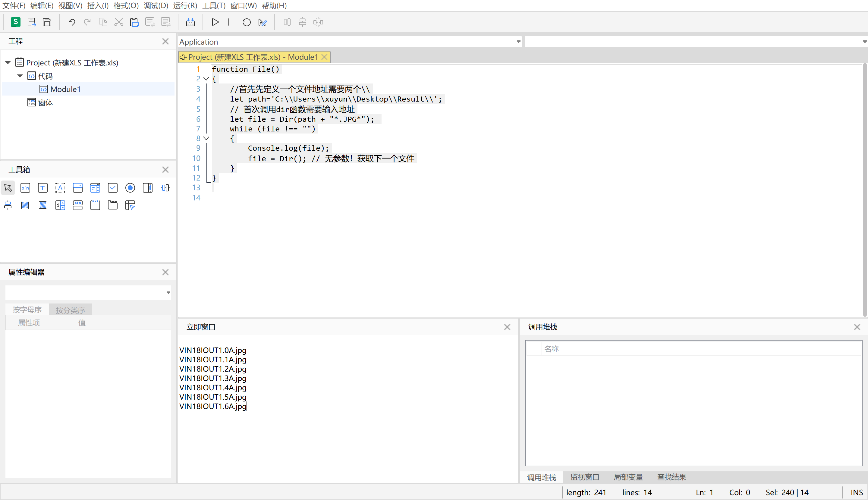Image resolution: width=868 pixels, height=500 pixels.
Task: Open the 调试(D) menu
Action: click(x=156, y=5)
